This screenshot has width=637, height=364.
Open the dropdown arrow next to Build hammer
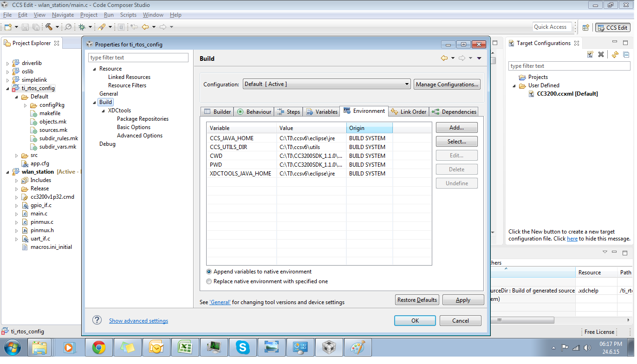pyautogui.click(x=57, y=27)
